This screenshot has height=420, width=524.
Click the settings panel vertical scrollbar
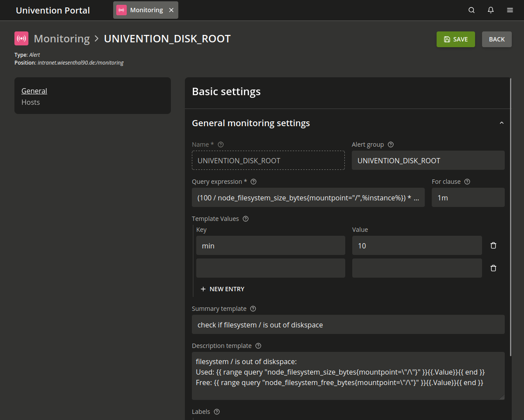(x=510, y=217)
